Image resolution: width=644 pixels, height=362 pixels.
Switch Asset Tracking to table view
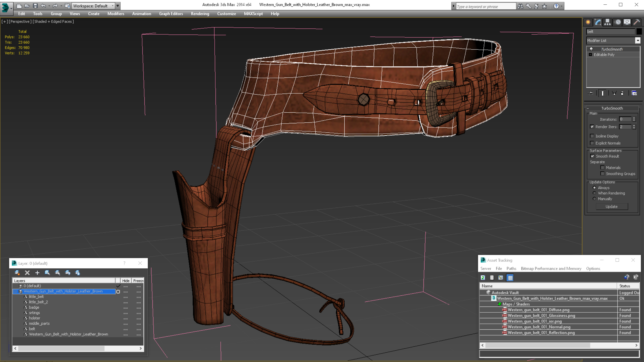tap(510, 278)
